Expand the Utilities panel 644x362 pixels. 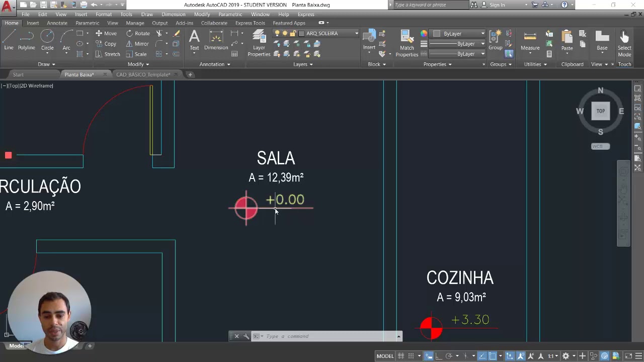click(x=536, y=64)
